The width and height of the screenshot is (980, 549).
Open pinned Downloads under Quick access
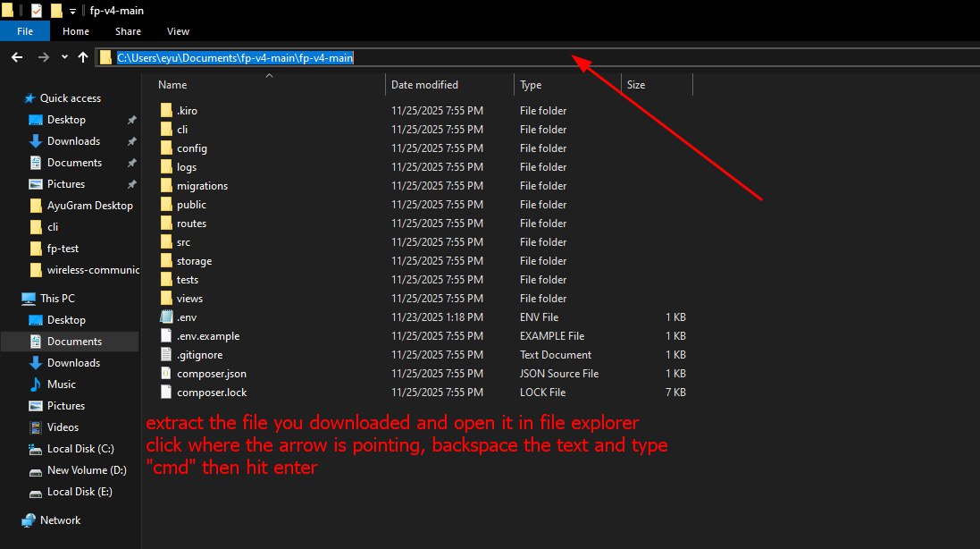tap(73, 140)
